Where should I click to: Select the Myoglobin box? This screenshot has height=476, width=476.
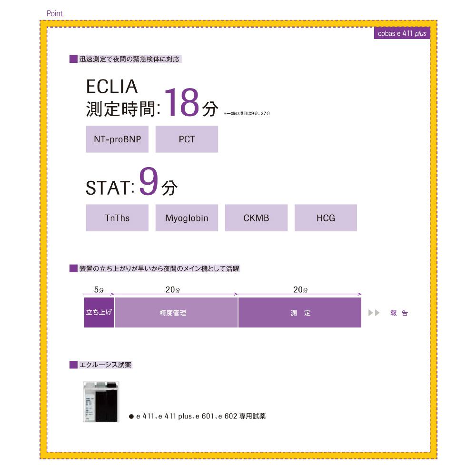coord(187,218)
